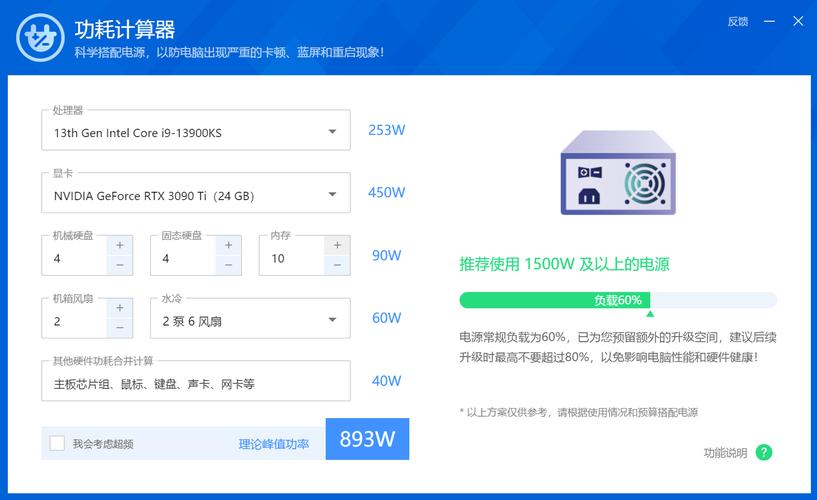Decrease 机械硬盘 count with minus button

click(120, 265)
